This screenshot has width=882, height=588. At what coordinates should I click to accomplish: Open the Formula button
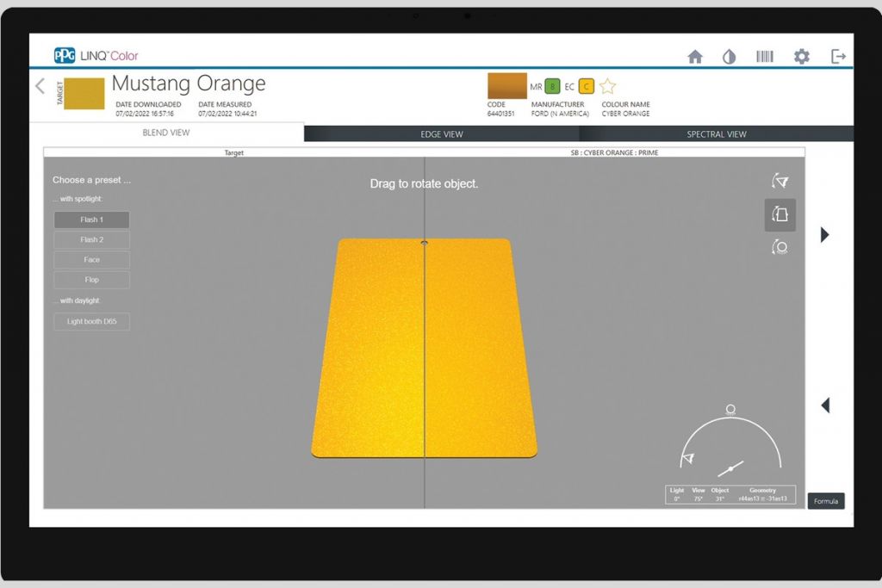click(x=825, y=501)
